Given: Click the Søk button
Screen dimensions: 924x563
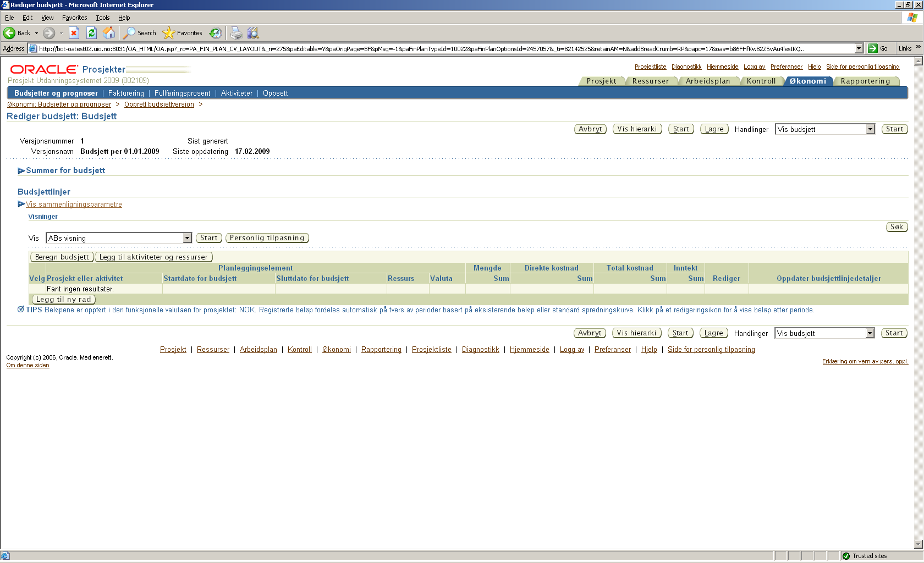Looking at the screenshot, I should pyautogui.click(x=897, y=227).
